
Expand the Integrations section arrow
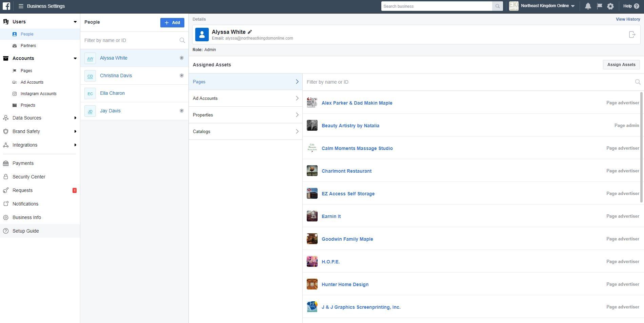(x=75, y=145)
